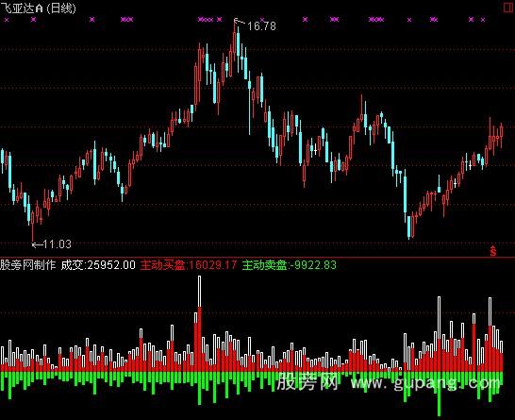Click the 主动买盘:16029.17 red value
The height and width of the screenshot is (420, 515).
coord(189,265)
